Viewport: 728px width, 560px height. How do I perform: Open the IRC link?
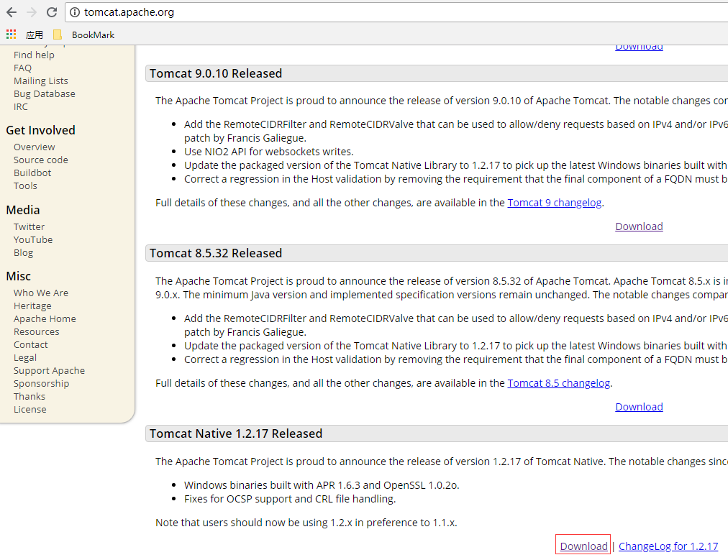pos(20,106)
